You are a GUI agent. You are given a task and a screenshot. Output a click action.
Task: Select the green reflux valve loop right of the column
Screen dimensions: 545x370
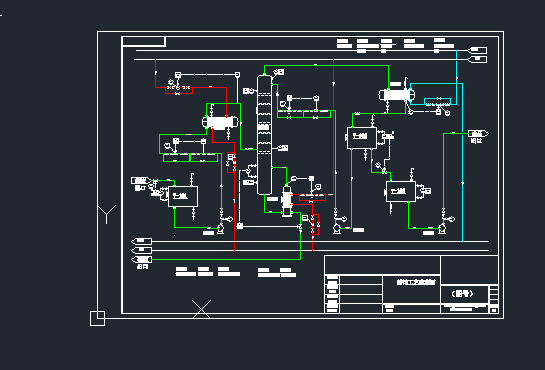(x=304, y=114)
